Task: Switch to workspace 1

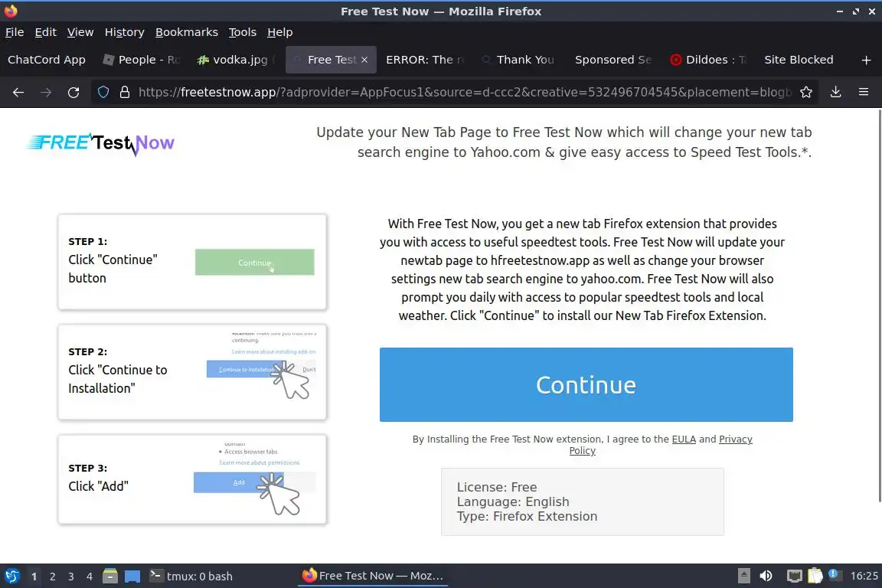Action: click(x=34, y=577)
